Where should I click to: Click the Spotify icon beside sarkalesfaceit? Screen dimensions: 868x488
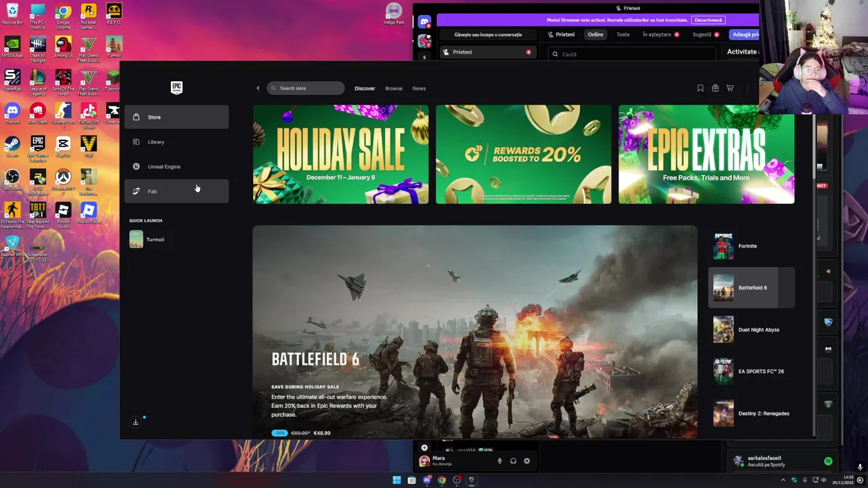828,461
